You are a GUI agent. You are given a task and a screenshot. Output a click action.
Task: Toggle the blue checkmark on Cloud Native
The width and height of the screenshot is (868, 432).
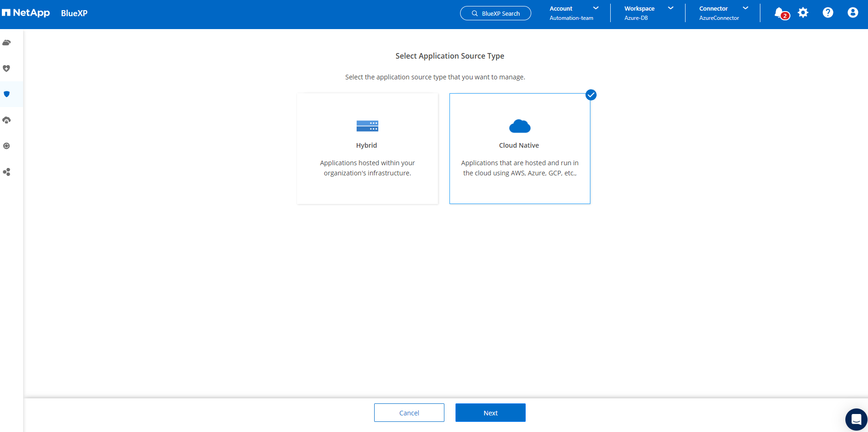pyautogui.click(x=591, y=95)
